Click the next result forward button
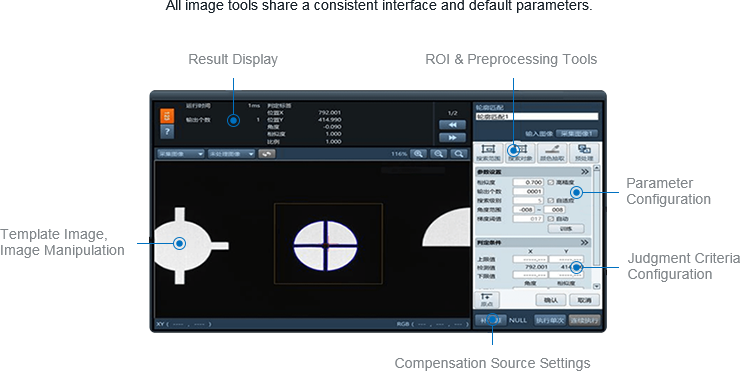This screenshot has width=741, height=371. [x=452, y=138]
